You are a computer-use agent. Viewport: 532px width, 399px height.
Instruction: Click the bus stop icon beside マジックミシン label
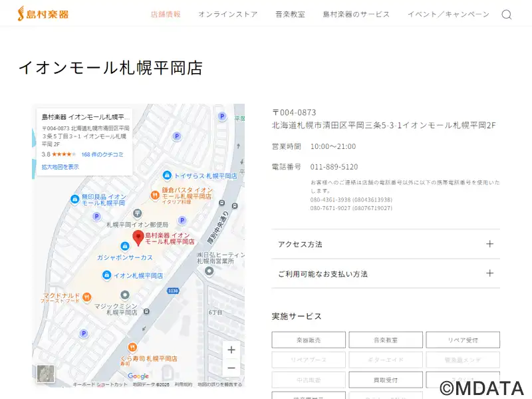tap(146, 311)
